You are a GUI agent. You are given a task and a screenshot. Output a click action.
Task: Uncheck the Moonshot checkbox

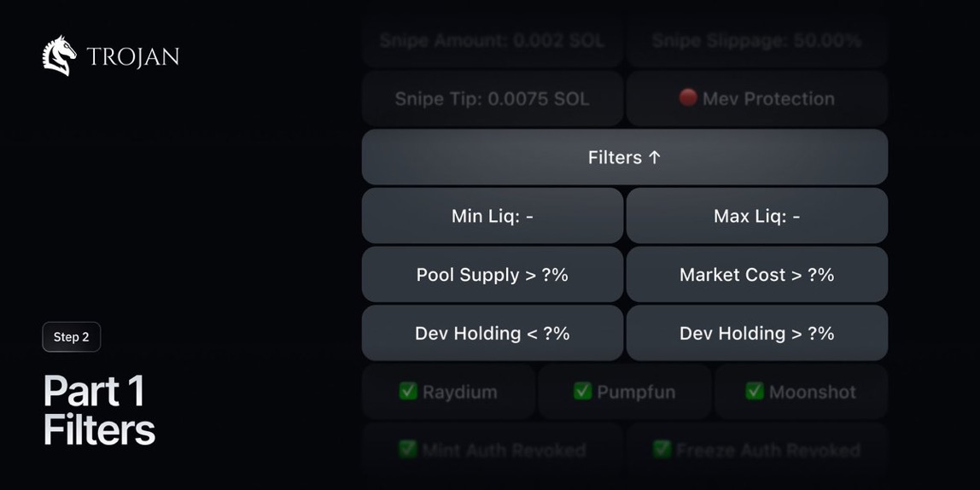pos(755,392)
